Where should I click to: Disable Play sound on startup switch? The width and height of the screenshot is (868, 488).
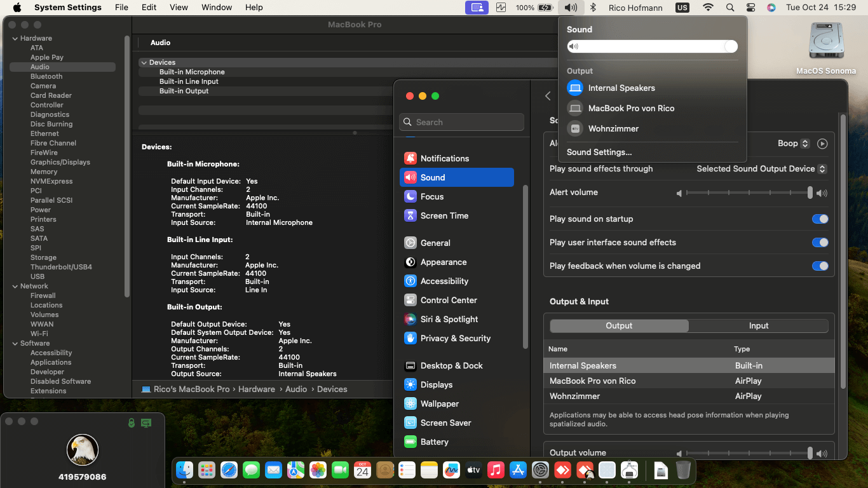click(820, 219)
